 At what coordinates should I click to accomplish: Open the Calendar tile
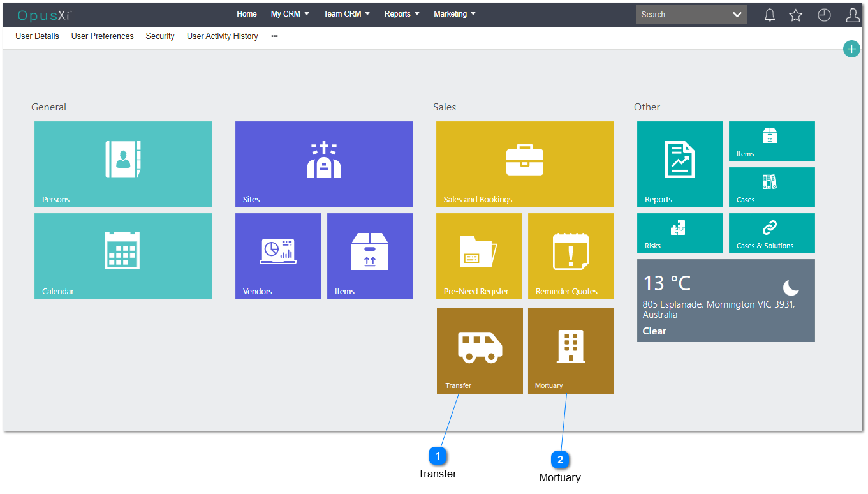pyautogui.click(x=123, y=256)
